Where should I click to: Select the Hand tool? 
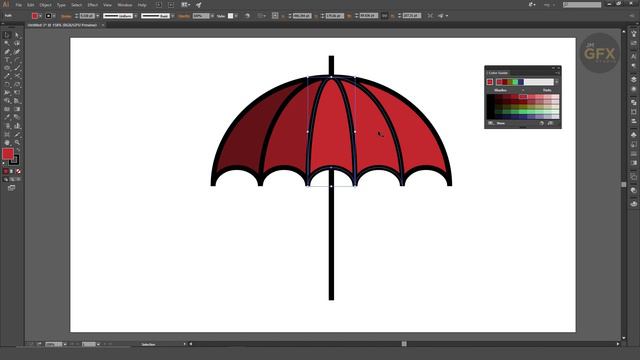(x=7, y=142)
